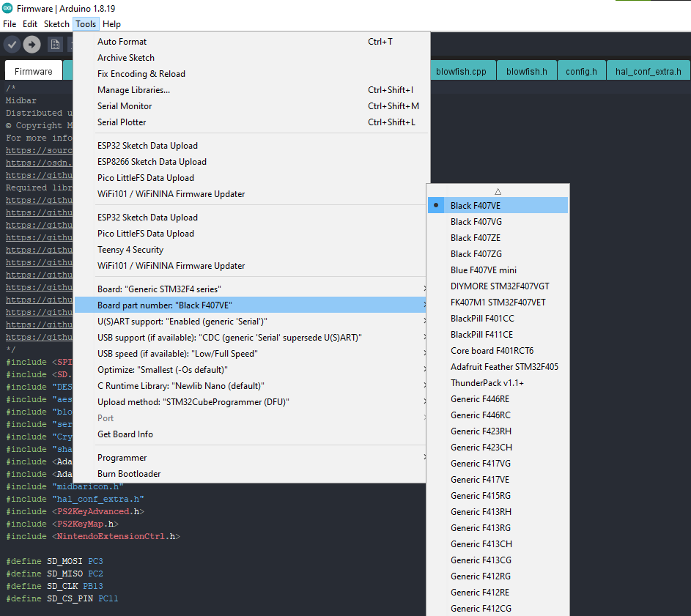The width and height of the screenshot is (691, 616).
Task: Choose FK407M1 STM32F407VET board
Action: (498, 303)
